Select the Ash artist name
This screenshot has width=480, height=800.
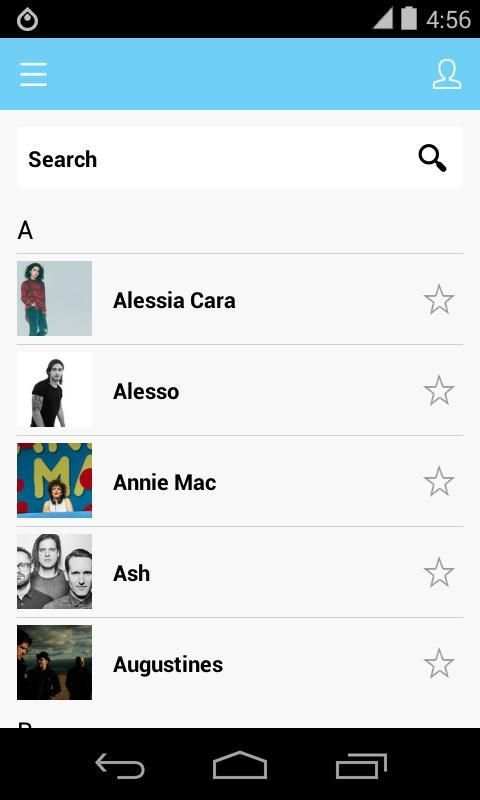[132, 573]
